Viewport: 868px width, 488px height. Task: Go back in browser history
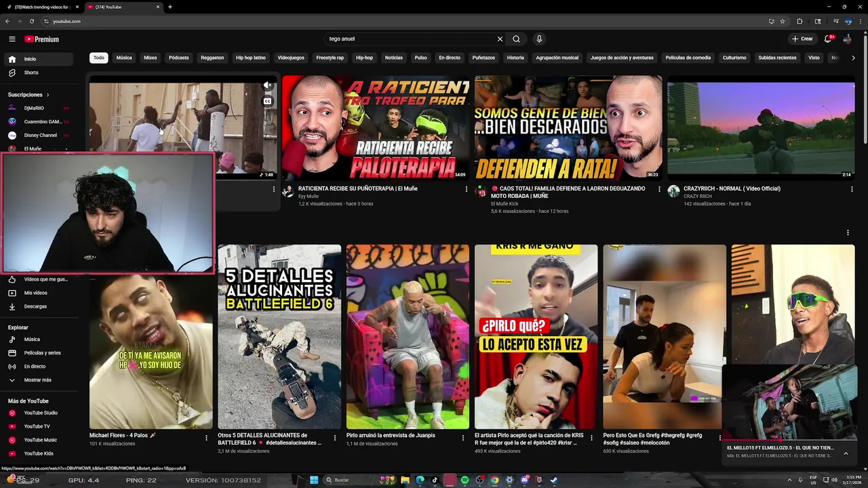(7, 21)
